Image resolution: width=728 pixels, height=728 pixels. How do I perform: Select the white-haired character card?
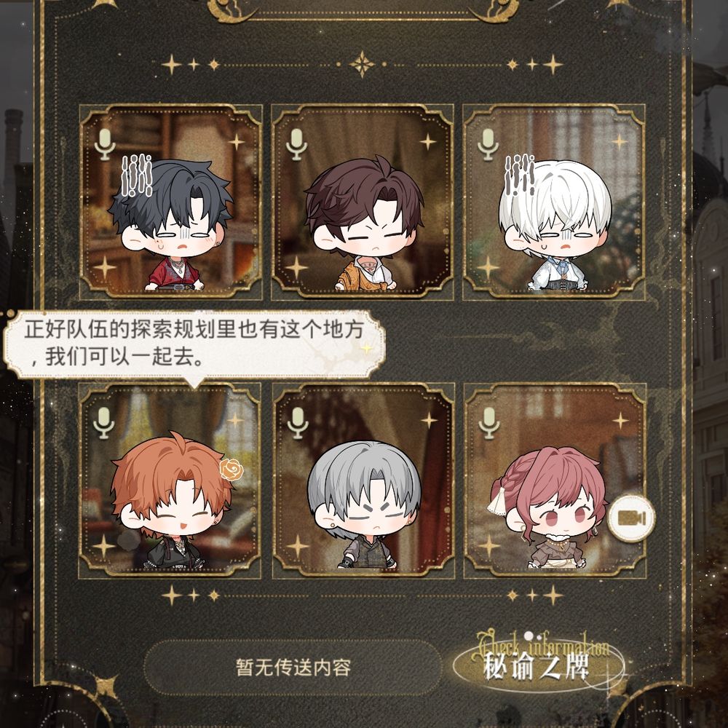554,202
